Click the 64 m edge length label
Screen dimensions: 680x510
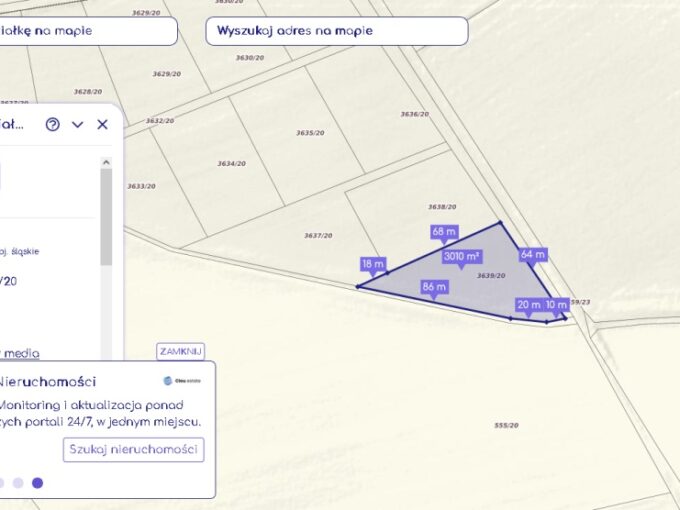pos(533,255)
